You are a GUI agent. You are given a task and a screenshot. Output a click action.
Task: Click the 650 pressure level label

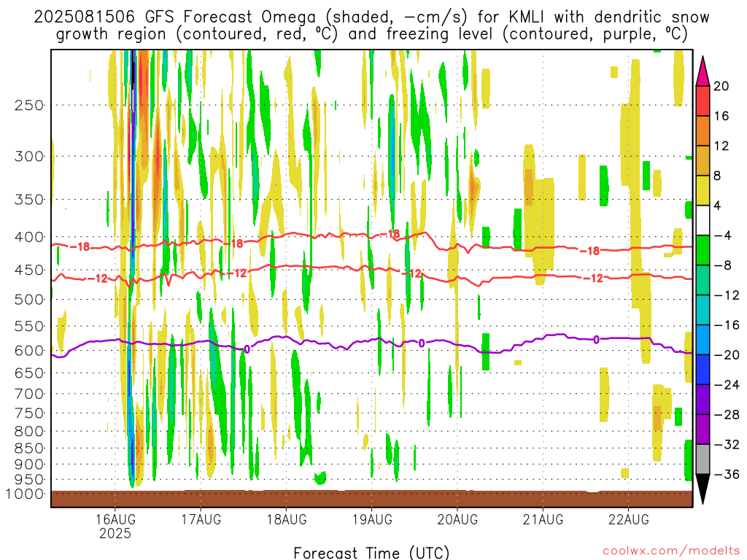click(29, 373)
